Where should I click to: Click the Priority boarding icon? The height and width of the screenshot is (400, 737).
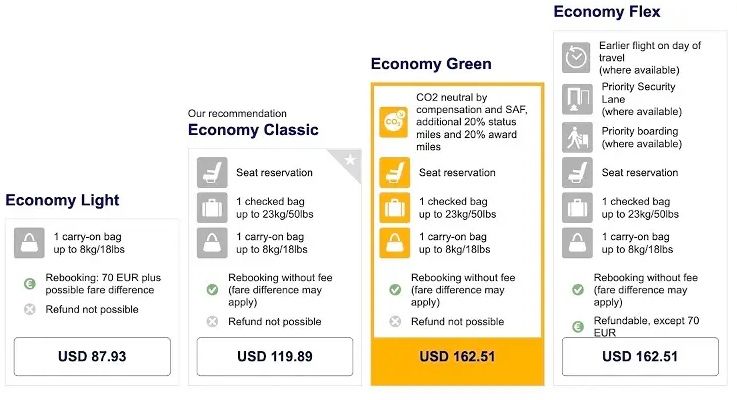click(577, 137)
